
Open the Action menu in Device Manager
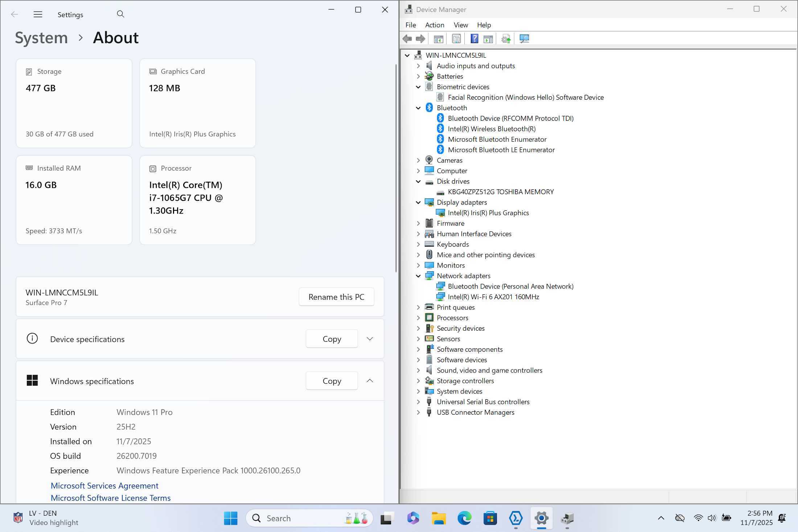click(x=435, y=25)
